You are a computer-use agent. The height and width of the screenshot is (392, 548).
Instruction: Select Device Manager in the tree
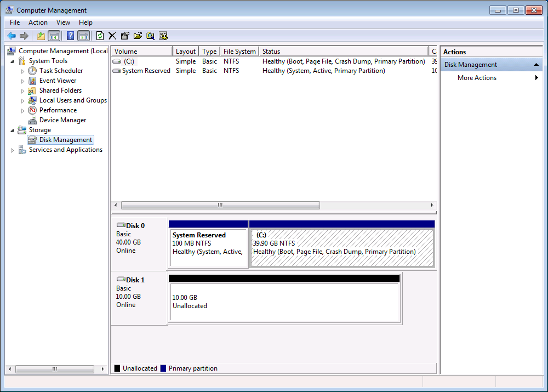[x=62, y=120]
